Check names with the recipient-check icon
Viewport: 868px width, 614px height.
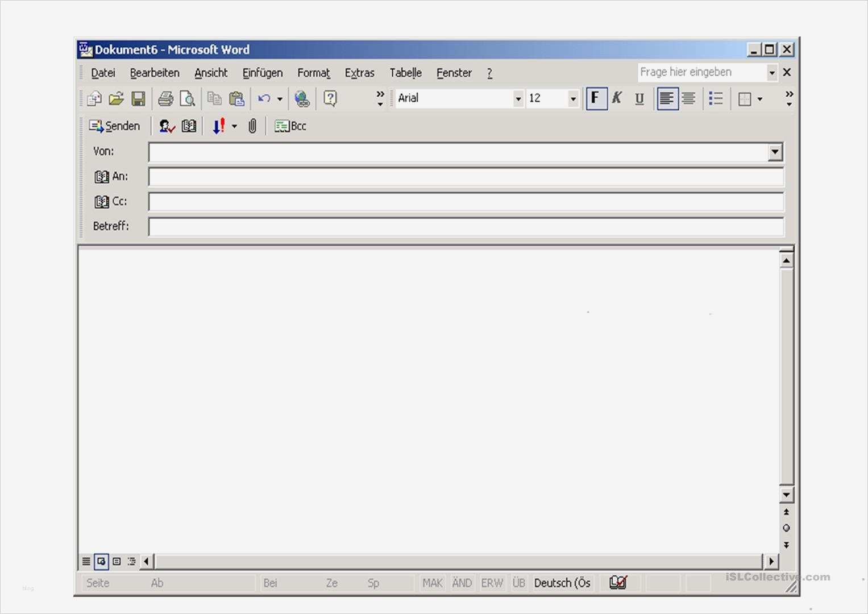(165, 126)
